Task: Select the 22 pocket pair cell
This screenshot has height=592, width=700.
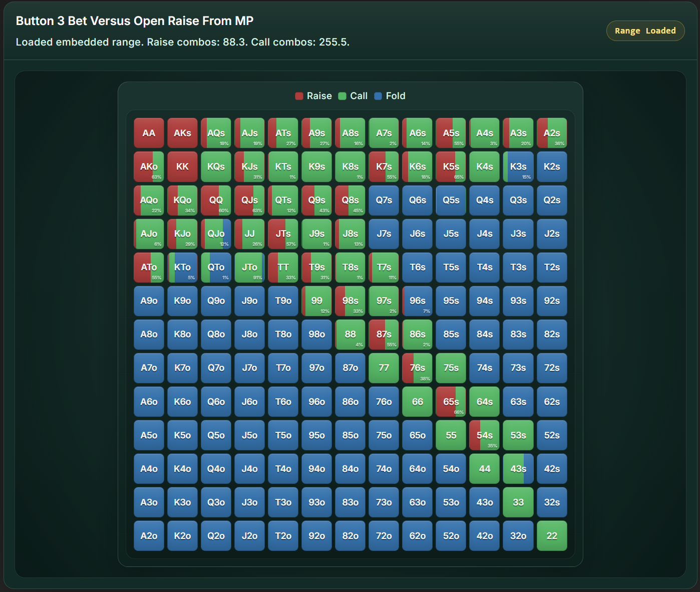Action: point(552,536)
